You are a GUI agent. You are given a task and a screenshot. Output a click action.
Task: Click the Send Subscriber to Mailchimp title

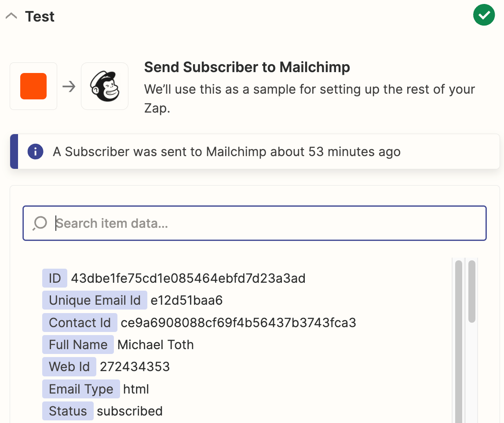(247, 67)
